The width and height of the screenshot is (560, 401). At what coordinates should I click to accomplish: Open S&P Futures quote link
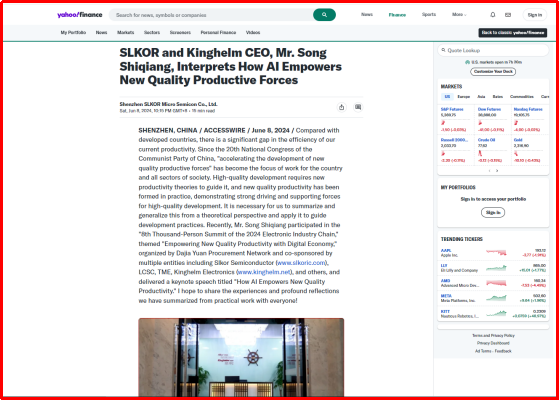click(x=452, y=109)
